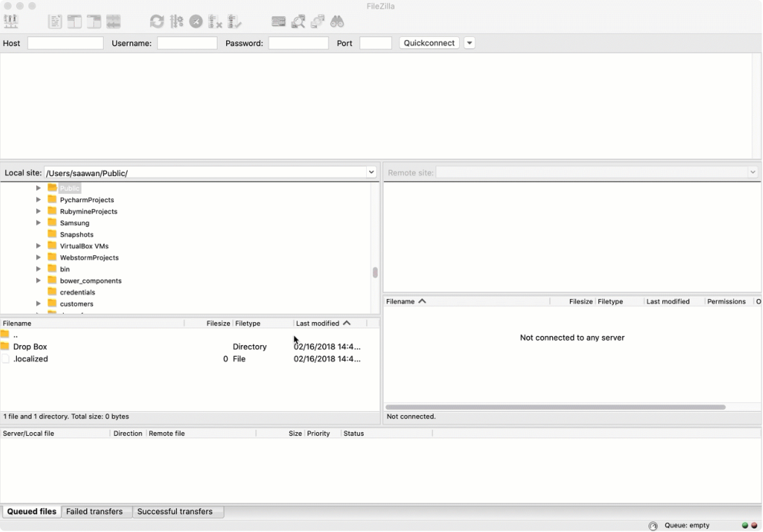The width and height of the screenshot is (763, 532).
Task: Select the Snapshots tree item
Action: [76, 234]
